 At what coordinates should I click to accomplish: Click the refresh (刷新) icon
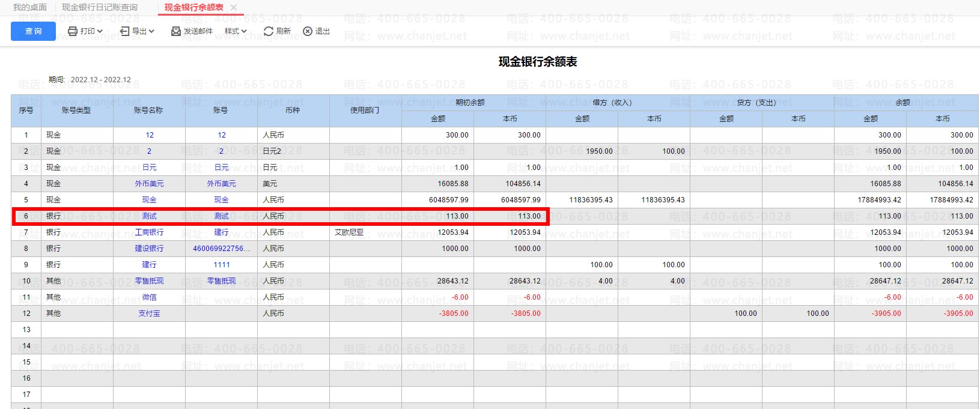[269, 31]
